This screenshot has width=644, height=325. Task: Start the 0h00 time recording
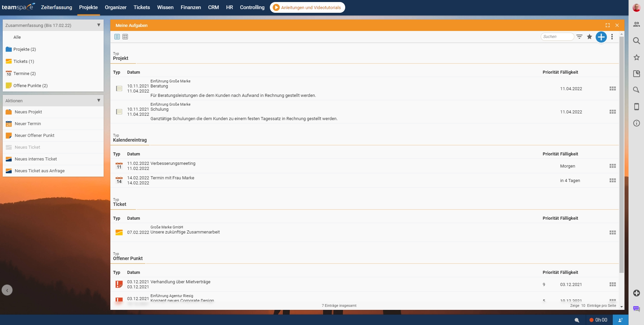(598, 320)
